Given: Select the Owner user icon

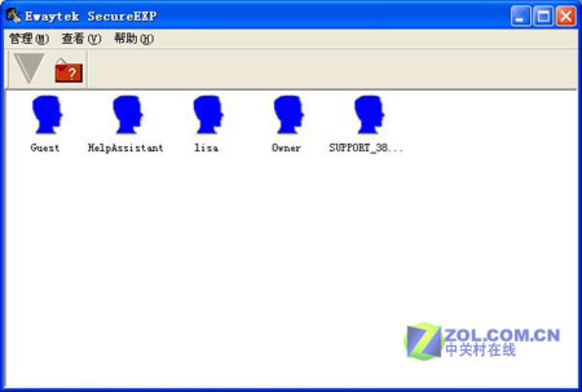Looking at the screenshot, I should (x=288, y=114).
